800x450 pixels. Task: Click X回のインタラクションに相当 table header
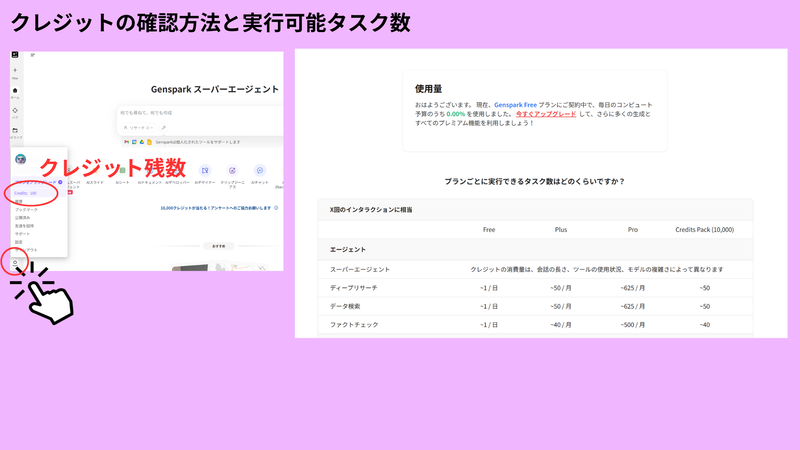371,210
